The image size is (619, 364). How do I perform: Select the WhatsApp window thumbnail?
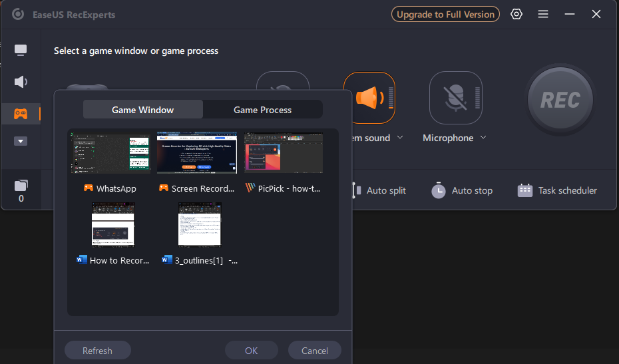(x=110, y=154)
